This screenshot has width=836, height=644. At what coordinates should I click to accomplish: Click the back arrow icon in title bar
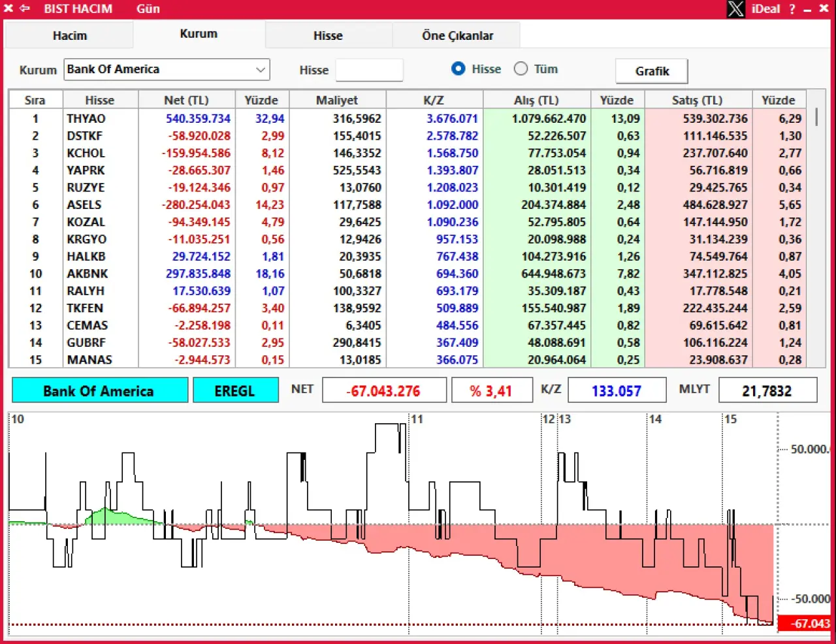pyautogui.click(x=25, y=8)
